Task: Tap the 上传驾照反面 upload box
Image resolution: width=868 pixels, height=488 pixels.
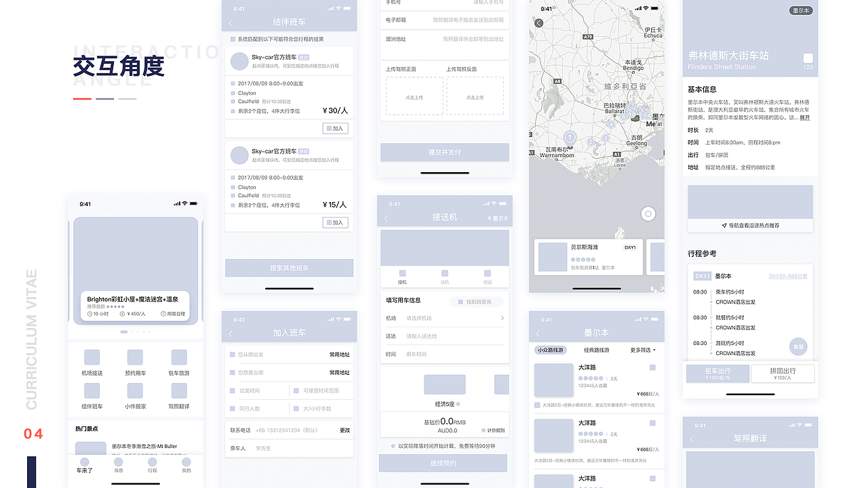Action: (x=475, y=96)
